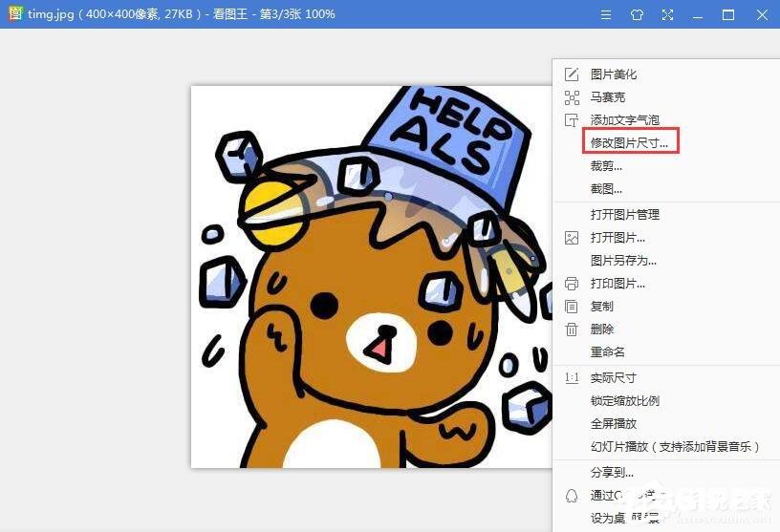The image size is (780, 532).
Task: Toggle 锁定缩放比例 menu entry
Action: click(625, 401)
